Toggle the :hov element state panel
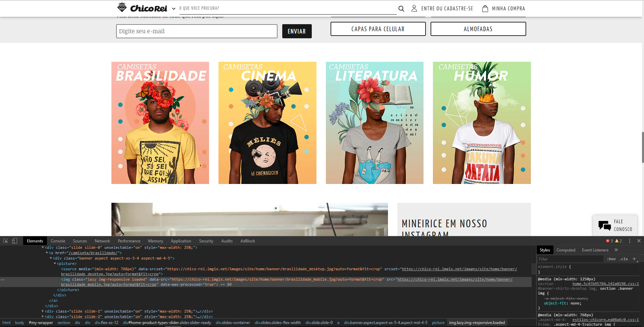 click(611, 259)
